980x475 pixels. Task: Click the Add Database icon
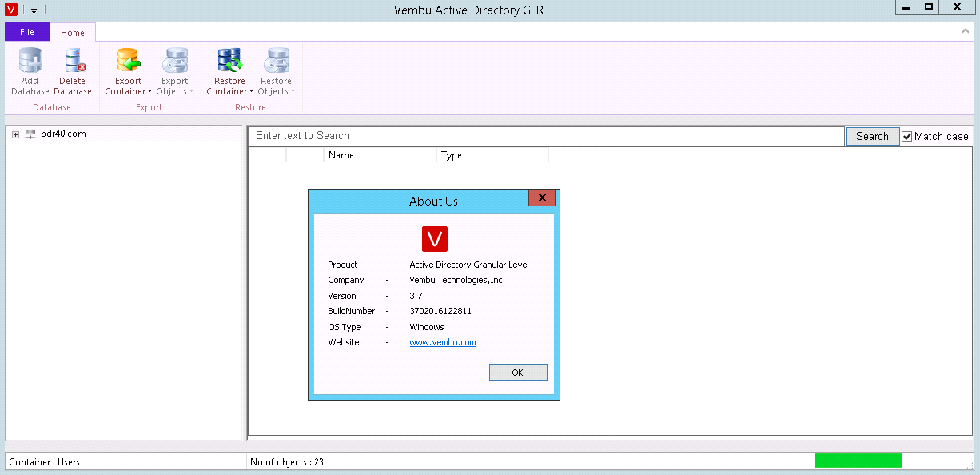click(30, 61)
